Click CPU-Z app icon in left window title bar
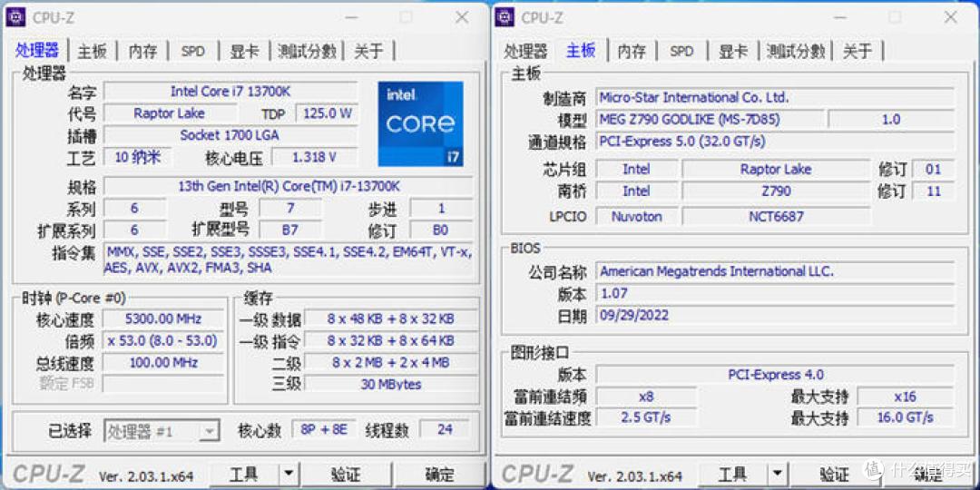Screen dimensions: 980x490 (15, 17)
